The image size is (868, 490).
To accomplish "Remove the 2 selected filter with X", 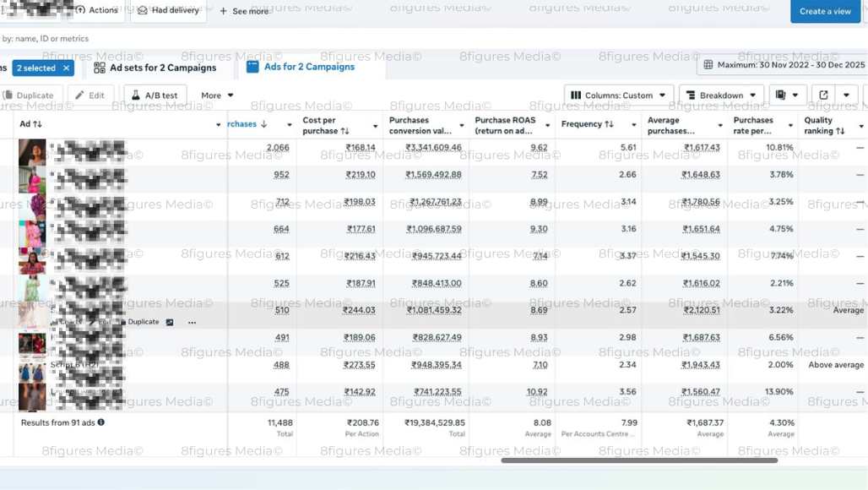I will (66, 68).
